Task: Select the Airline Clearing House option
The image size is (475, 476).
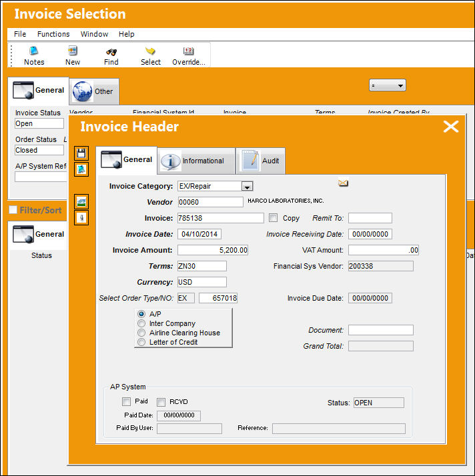Action: click(141, 333)
